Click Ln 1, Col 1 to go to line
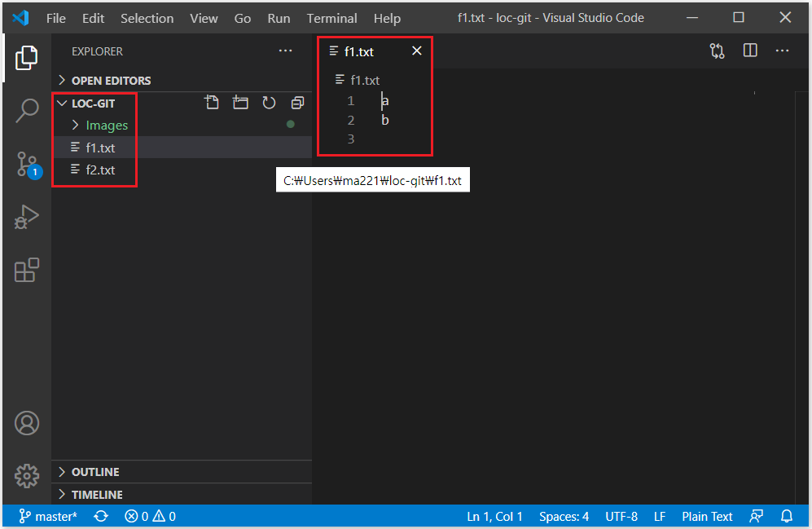This screenshot has height=529, width=812. pyautogui.click(x=494, y=516)
